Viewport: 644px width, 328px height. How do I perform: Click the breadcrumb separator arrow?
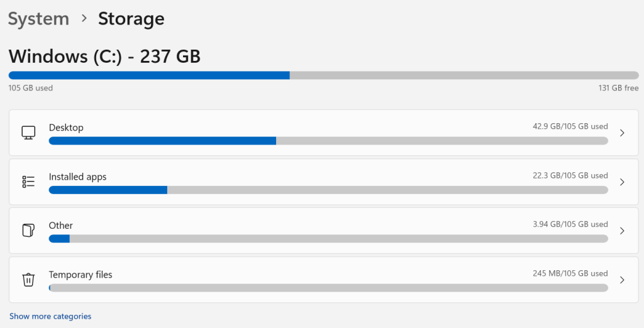click(84, 19)
